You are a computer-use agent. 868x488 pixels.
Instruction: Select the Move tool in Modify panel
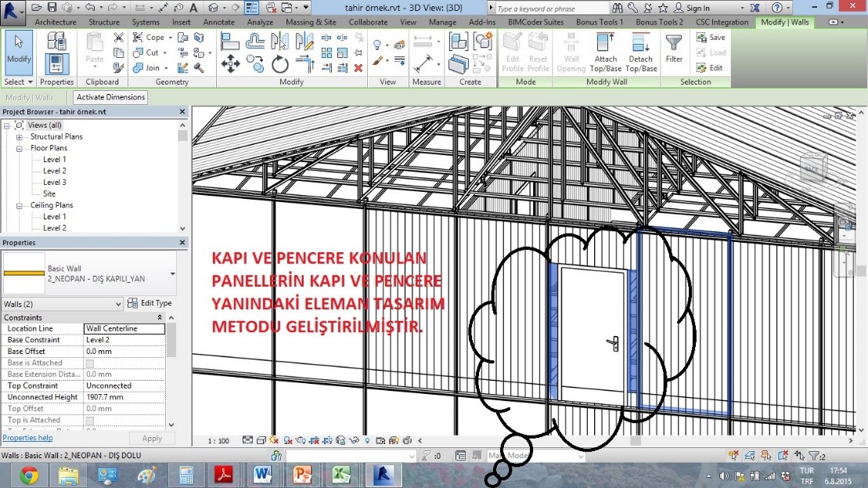230,63
